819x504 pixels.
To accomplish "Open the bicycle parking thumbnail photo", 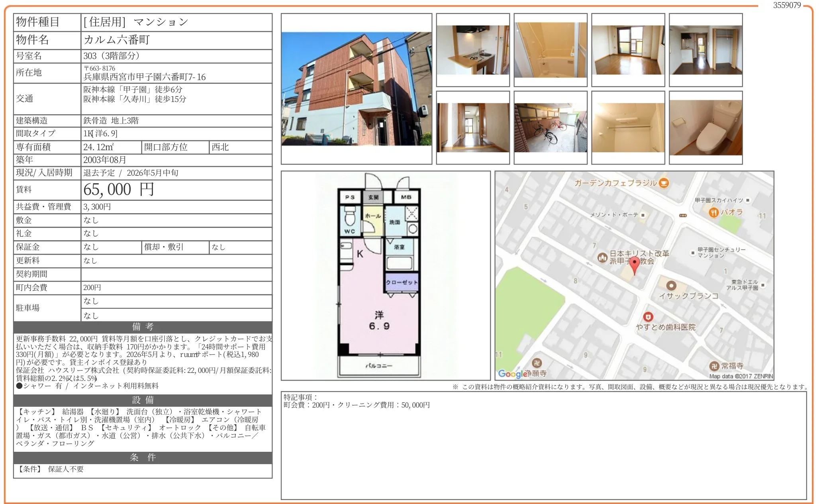I will [x=550, y=127].
